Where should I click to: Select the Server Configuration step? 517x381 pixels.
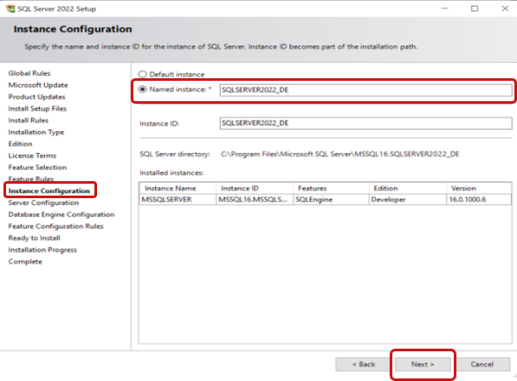[44, 203]
